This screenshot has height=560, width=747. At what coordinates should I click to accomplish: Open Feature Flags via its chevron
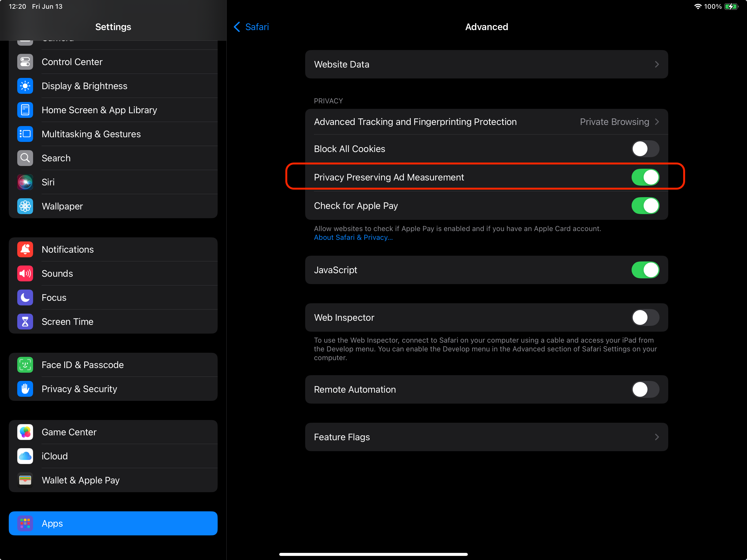tap(657, 437)
